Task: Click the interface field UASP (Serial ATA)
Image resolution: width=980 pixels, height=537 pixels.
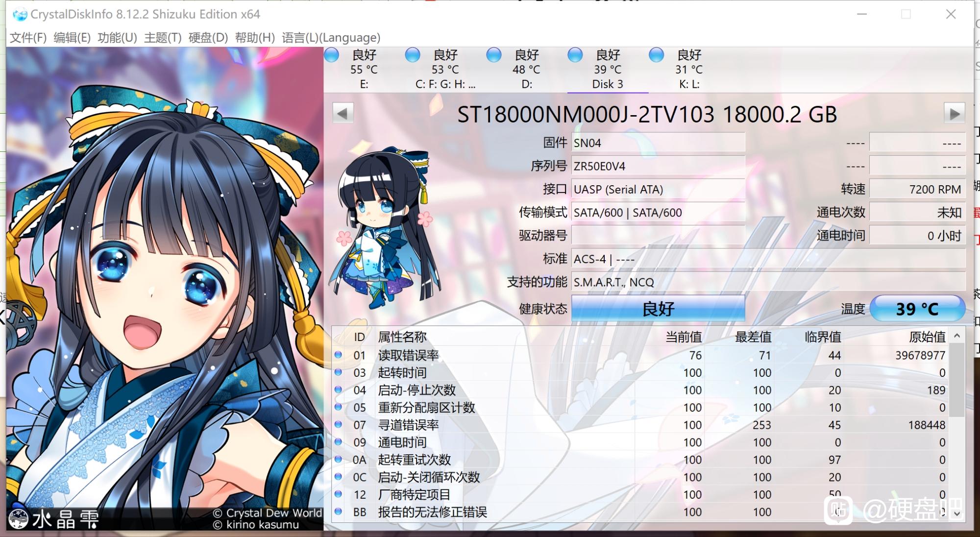Action: click(658, 189)
